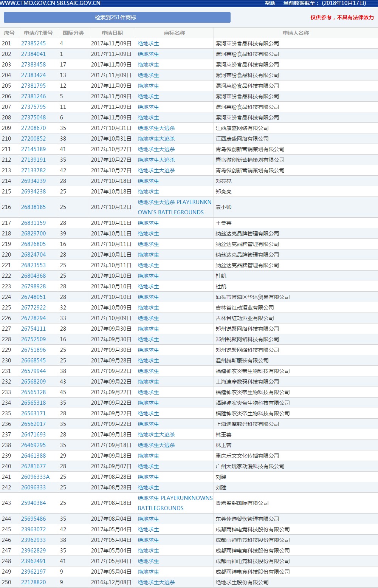Open registration number 22178820
The width and height of the screenshot is (378, 588).
point(33,582)
